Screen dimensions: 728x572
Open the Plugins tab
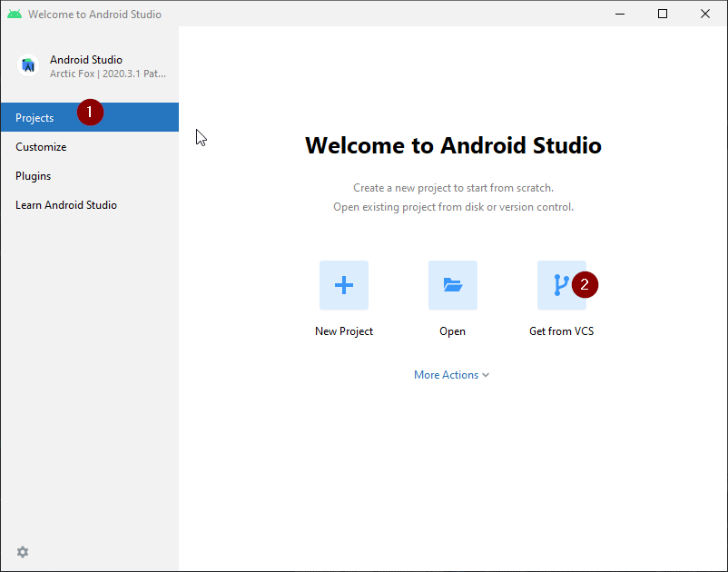coord(90,176)
